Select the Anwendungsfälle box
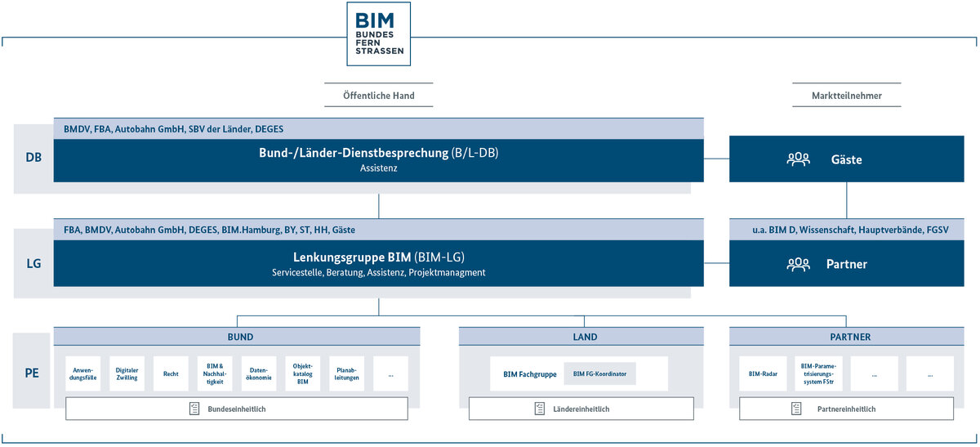 [82, 373]
